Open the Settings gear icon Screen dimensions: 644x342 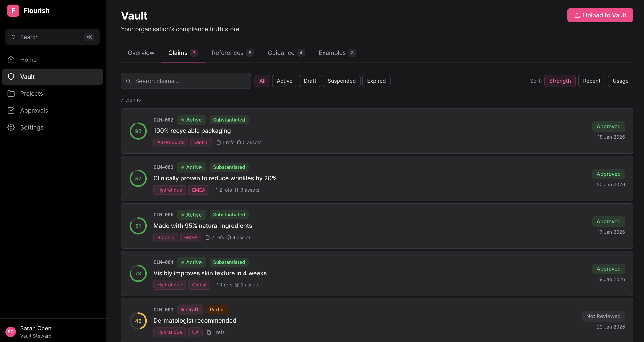pos(11,127)
